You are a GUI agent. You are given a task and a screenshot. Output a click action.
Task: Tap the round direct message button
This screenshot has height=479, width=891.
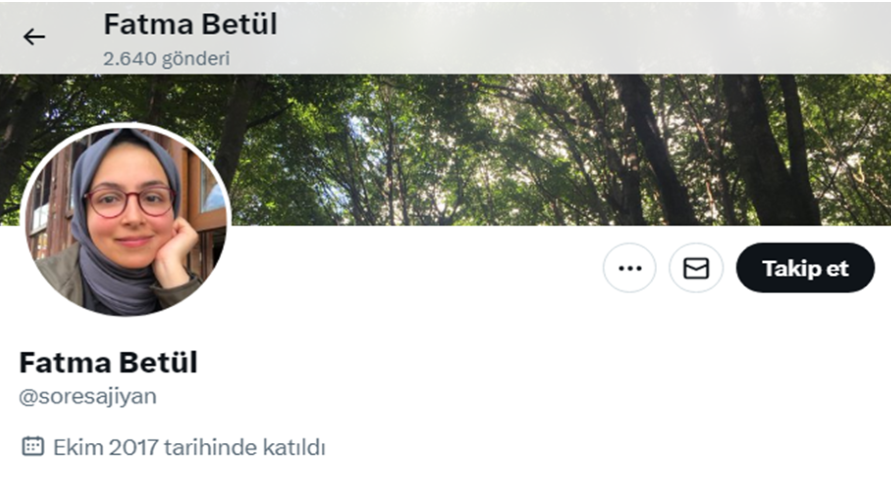point(696,268)
